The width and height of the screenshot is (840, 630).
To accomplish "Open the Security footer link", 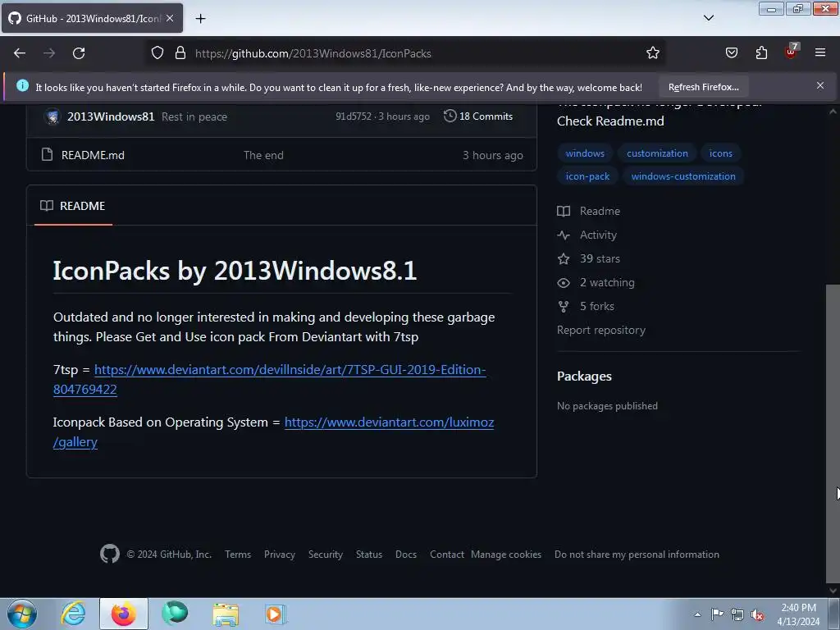I will click(x=325, y=555).
